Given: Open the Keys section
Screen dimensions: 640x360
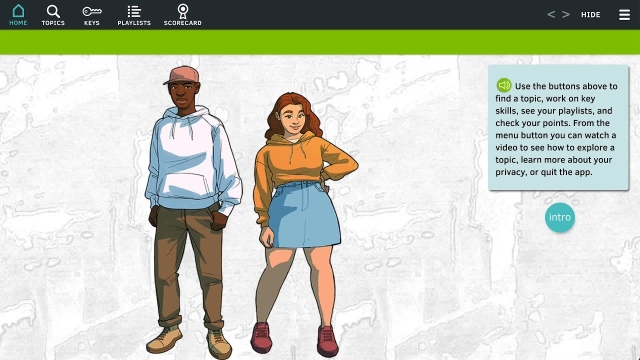Looking at the screenshot, I should tap(92, 15).
